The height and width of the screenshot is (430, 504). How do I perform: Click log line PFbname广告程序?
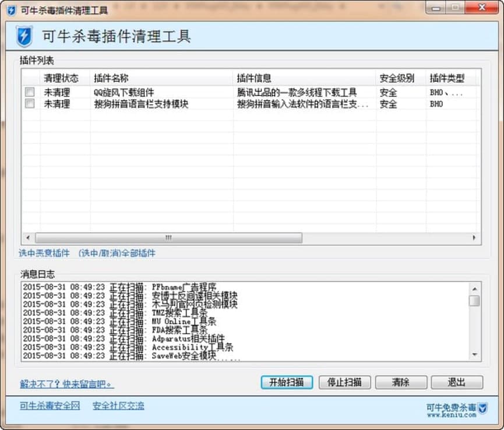click(x=119, y=287)
